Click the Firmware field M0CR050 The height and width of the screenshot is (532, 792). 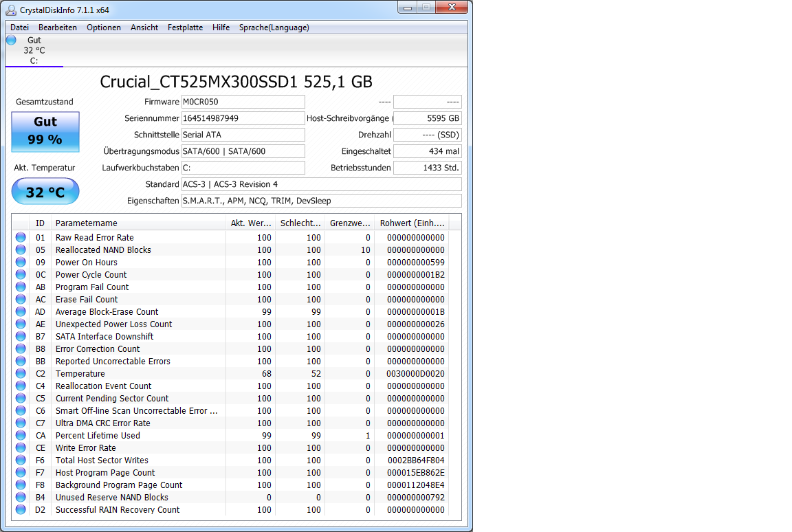(243, 102)
